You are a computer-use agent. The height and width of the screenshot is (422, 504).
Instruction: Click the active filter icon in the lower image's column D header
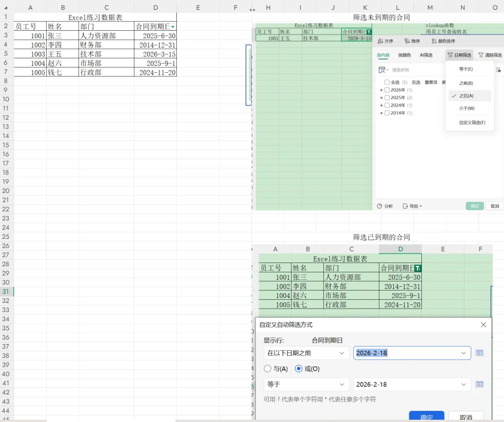[x=418, y=268]
